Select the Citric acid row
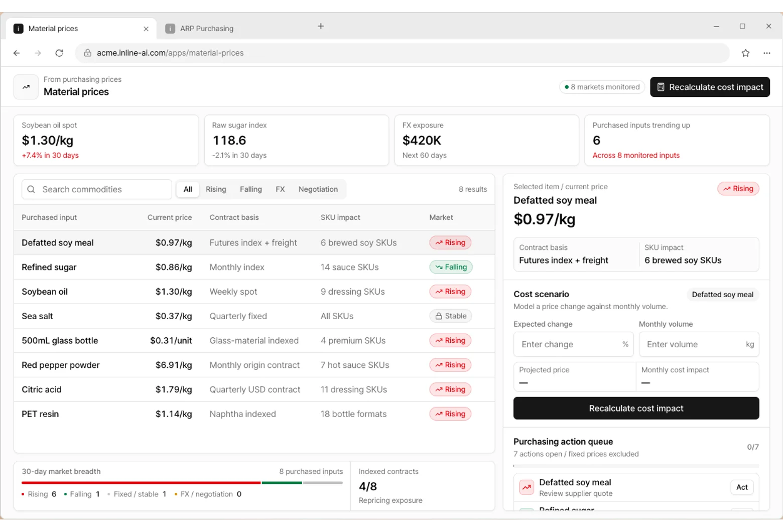 click(254, 389)
